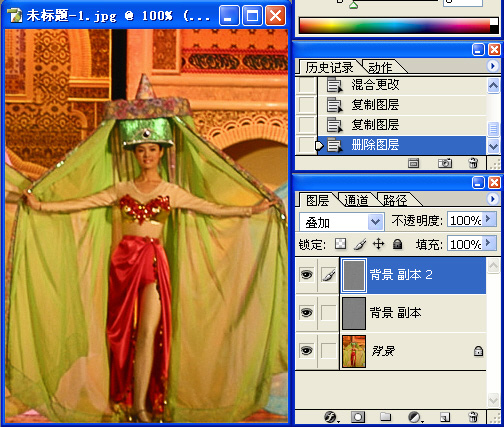Delete current history state trash icon
The height and width of the screenshot is (427, 504).
[473, 163]
